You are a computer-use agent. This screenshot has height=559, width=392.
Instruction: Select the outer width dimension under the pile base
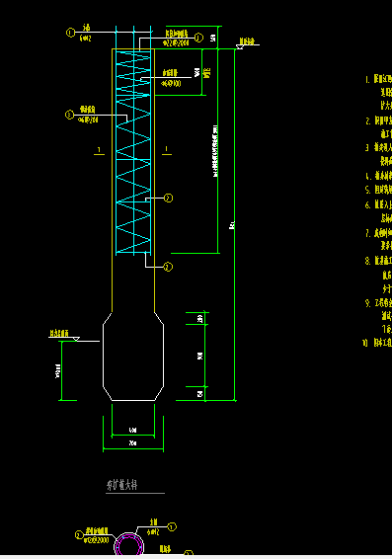[133, 443]
